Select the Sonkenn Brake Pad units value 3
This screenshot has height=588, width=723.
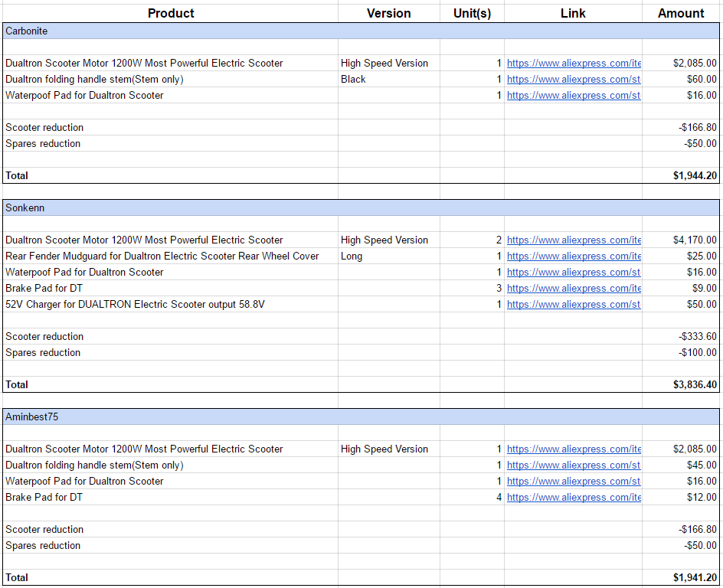pyautogui.click(x=499, y=289)
